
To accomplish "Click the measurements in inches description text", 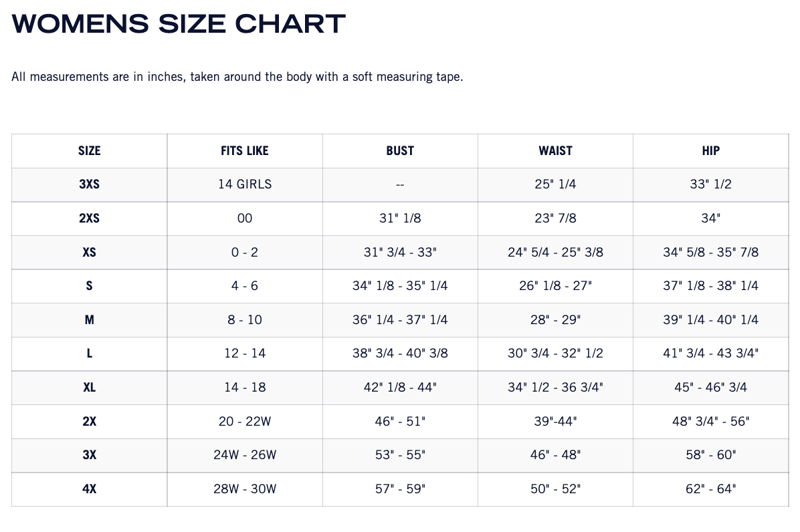I will 237,77.
